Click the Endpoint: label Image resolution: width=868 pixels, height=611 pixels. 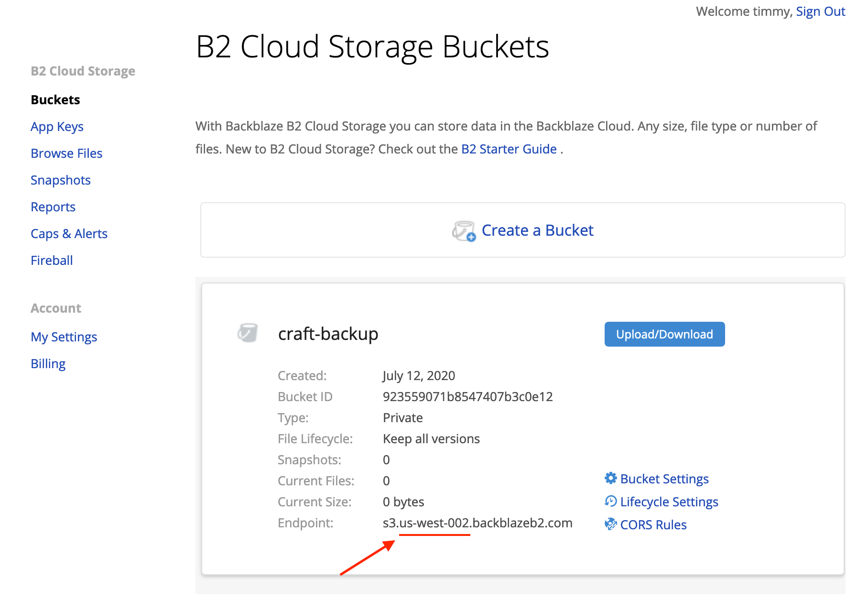point(305,523)
